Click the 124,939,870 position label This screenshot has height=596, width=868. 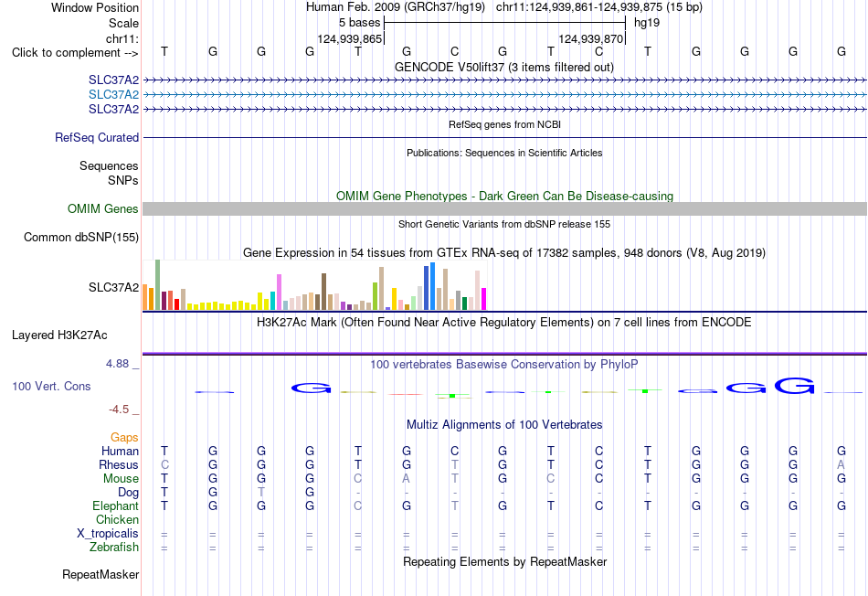(590, 38)
